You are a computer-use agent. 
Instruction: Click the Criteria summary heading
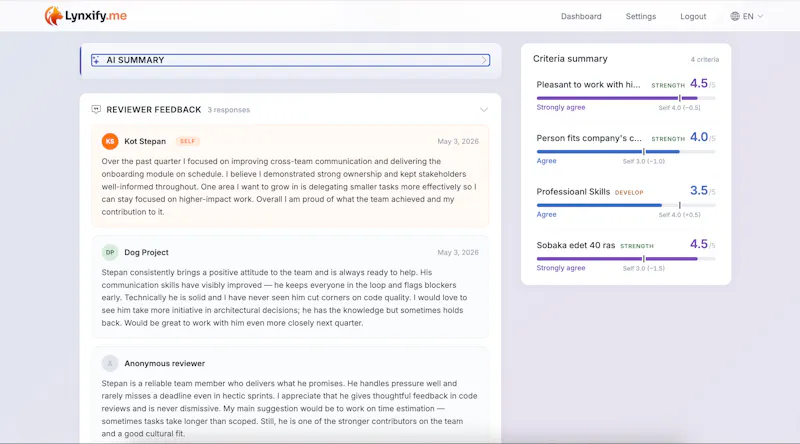(570, 59)
